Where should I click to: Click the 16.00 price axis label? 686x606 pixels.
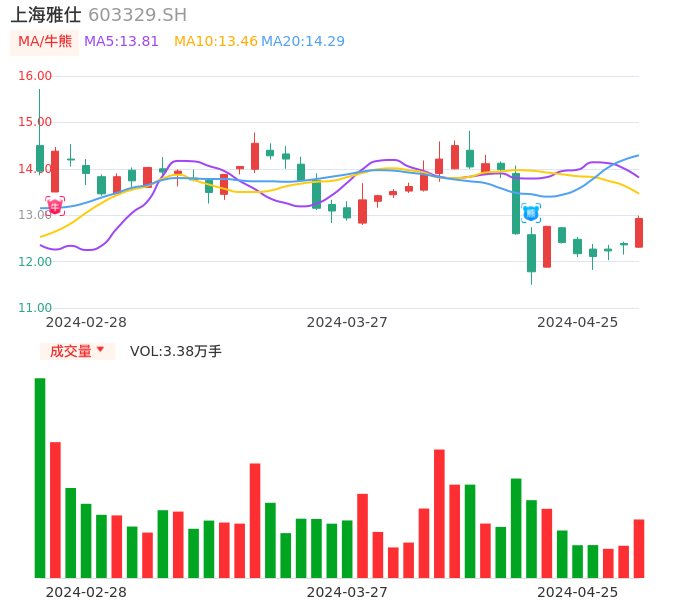tap(36, 76)
